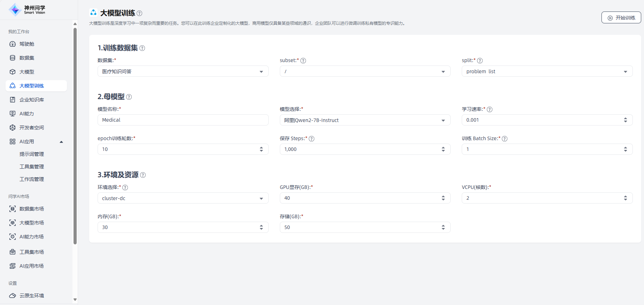644x305 pixels.
Task: Open 模型选择 dropdown with Qwen2-7B-Instruct
Action: [x=365, y=120]
